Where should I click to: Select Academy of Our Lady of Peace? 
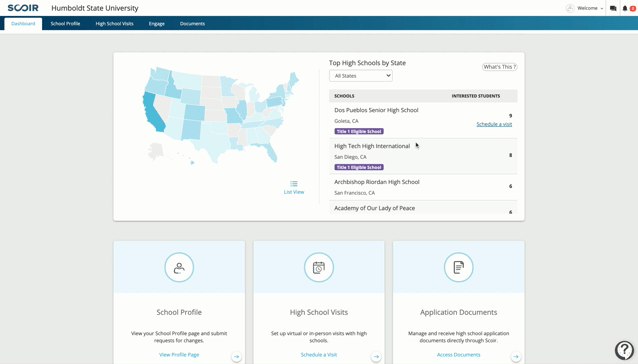point(375,208)
